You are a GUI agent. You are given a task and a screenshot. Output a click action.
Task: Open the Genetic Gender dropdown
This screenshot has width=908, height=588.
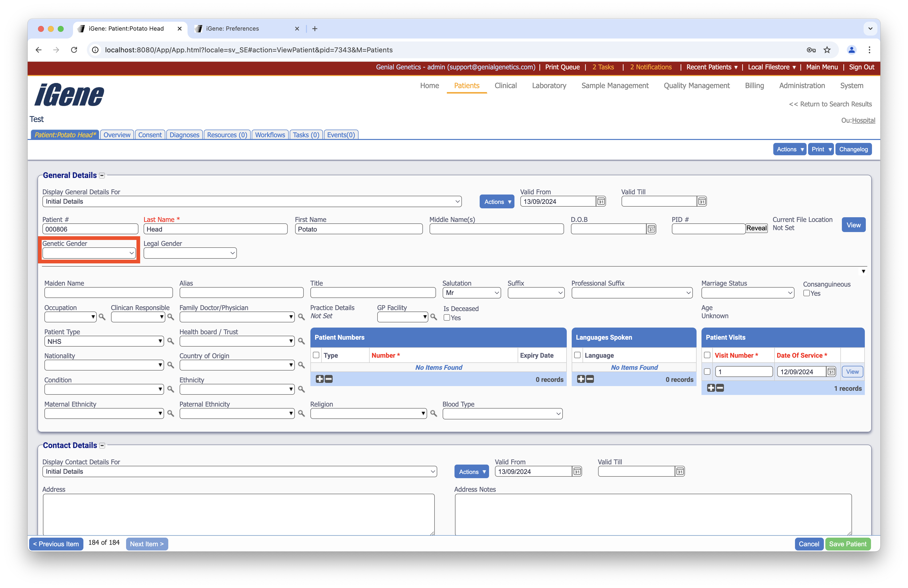pos(89,253)
